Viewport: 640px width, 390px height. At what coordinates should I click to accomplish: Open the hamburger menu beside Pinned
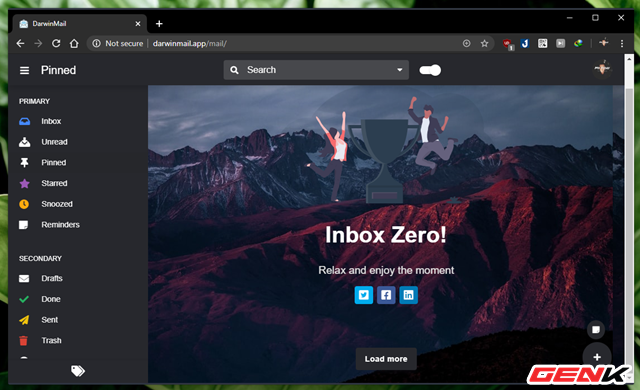pyautogui.click(x=24, y=70)
